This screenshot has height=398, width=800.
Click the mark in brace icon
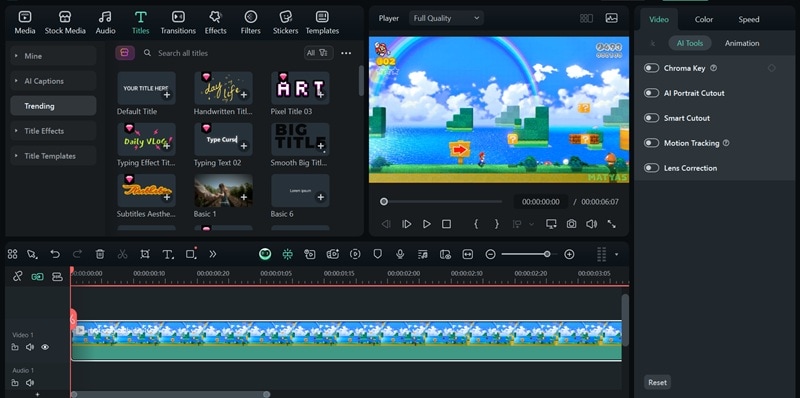coord(476,224)
